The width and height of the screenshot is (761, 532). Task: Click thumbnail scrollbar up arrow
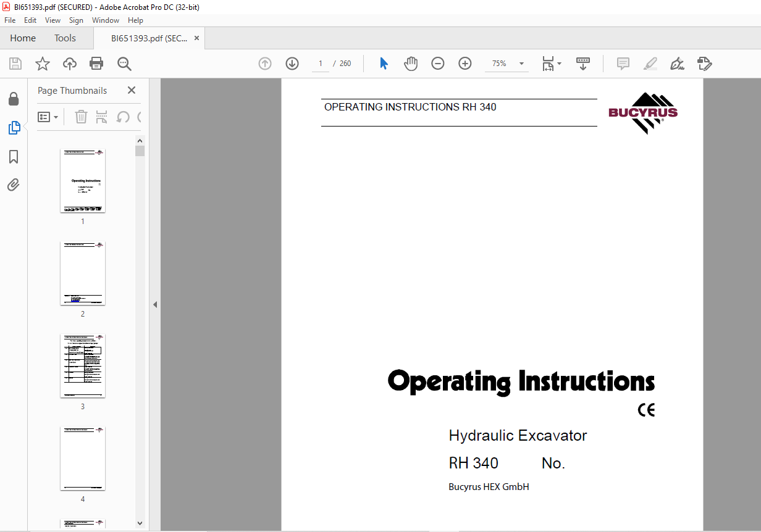pos(140,140)
